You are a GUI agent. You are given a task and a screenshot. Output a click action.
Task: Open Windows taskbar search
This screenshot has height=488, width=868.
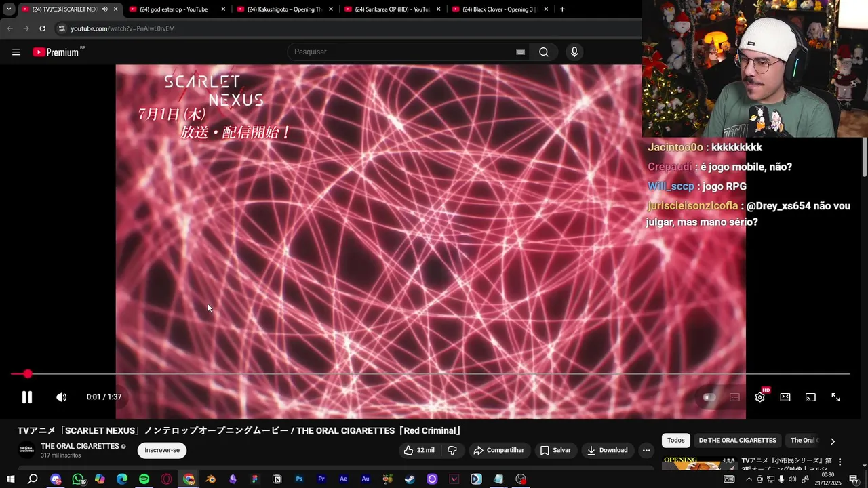[x=33, y=479]
